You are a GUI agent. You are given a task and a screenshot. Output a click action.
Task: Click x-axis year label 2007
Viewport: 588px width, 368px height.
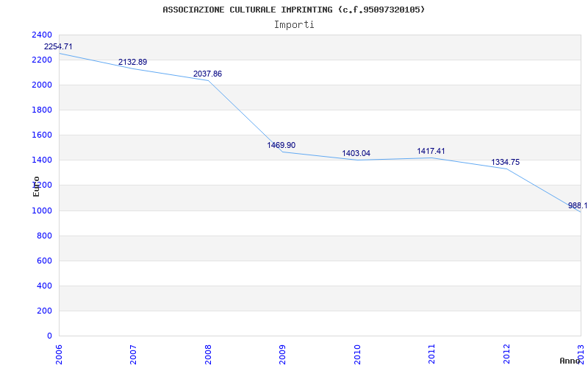pyautogui.click(x=134, y=355)
